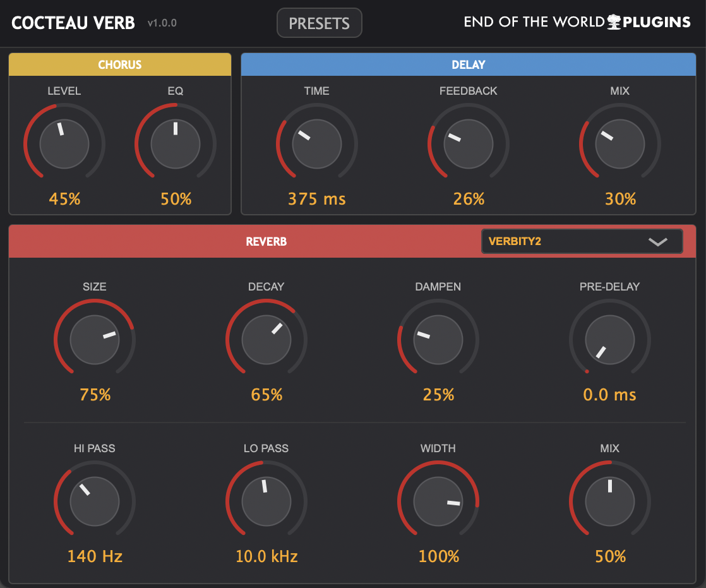Click the HI PASS filter knob
The image size is (706, 588).
coord(94,501)
